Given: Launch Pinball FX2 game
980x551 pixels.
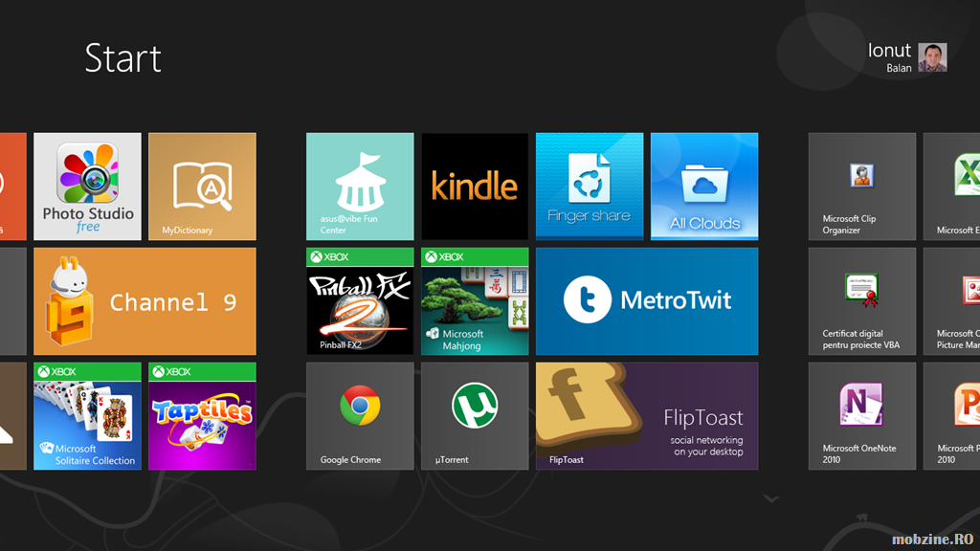Looking at the screenshot, I should [x=360, y=301].
